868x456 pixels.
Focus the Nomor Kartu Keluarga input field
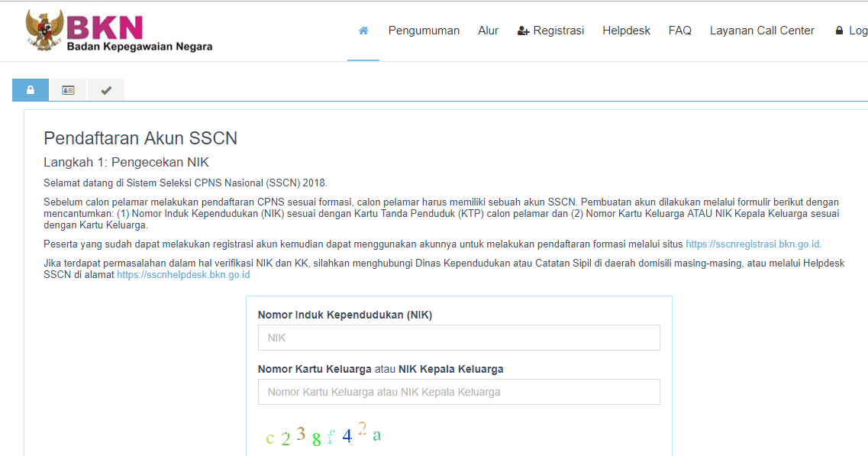click(x=459, y=392)
